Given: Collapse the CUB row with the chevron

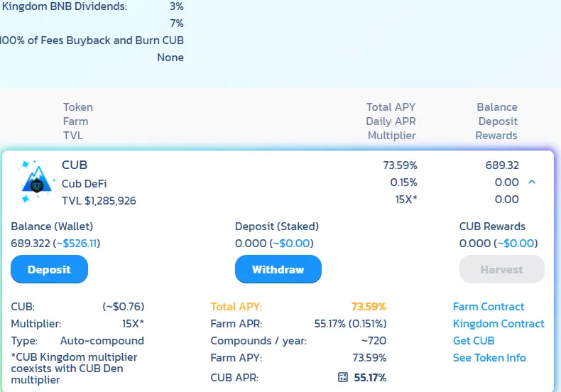Looking at the screenshot, I should coord(532,182).
